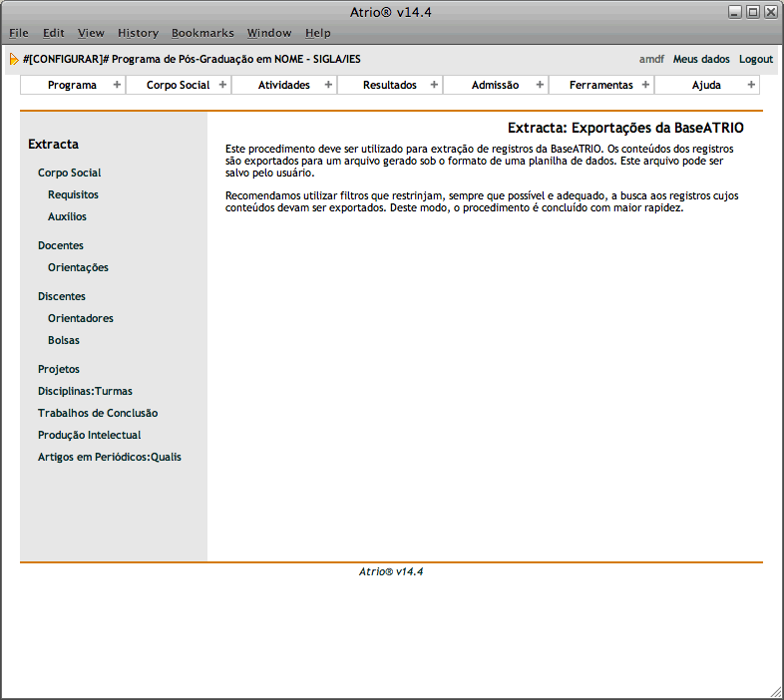Screen dimensions: 784x700
Task: Select Artigos em Periódicos:Qualis
Action: point(110,457)
